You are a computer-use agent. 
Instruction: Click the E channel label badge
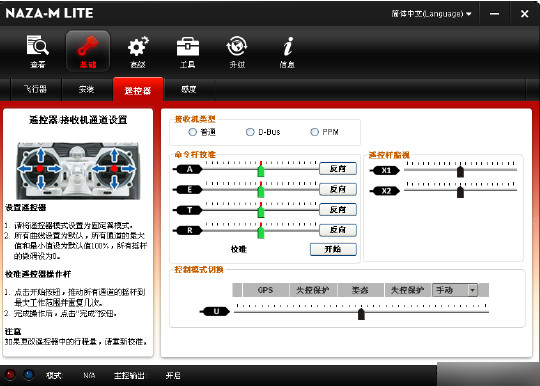[188, 190]
